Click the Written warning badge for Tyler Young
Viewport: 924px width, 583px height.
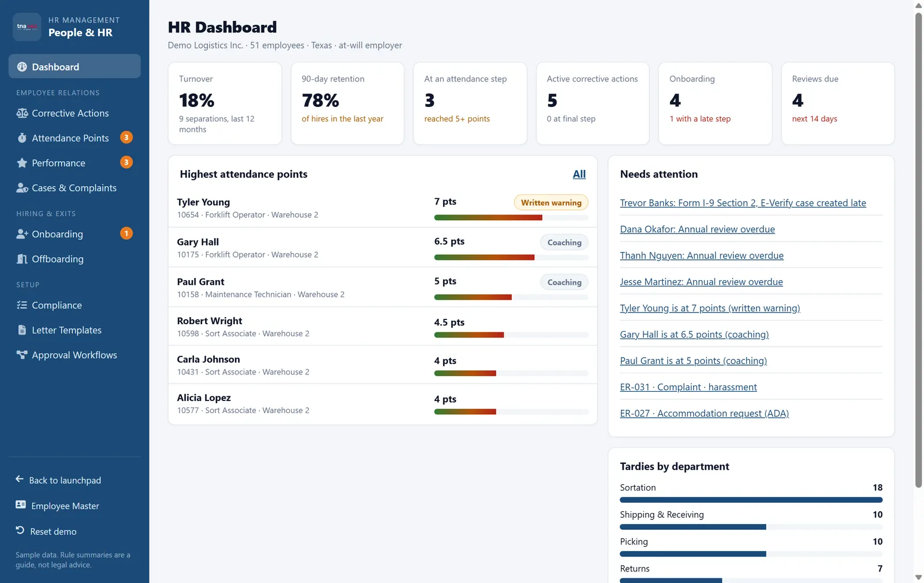(551, 203)
